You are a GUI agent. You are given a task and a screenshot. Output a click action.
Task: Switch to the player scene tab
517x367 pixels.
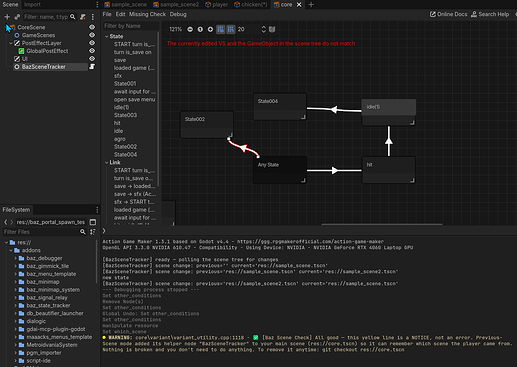[x=217, y=5]
